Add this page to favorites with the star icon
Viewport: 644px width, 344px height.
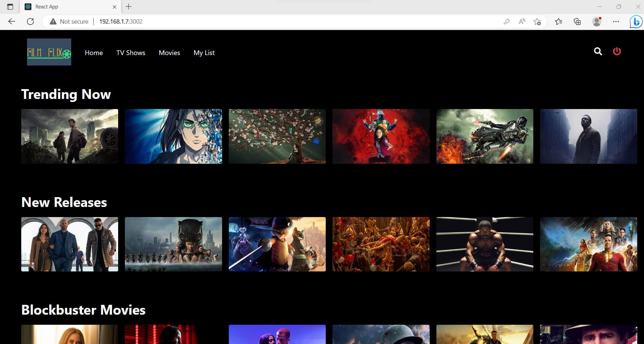click(537, 21)
